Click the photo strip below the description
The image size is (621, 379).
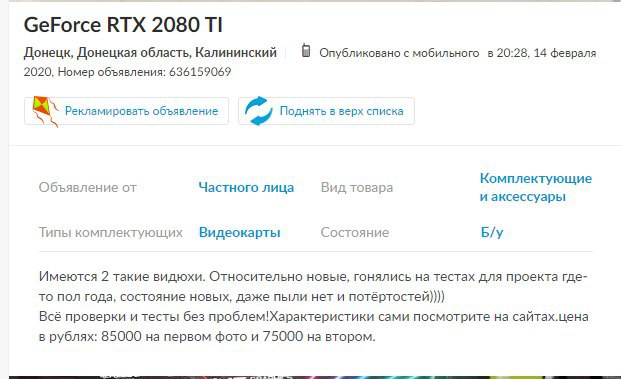tap(315, 377)
